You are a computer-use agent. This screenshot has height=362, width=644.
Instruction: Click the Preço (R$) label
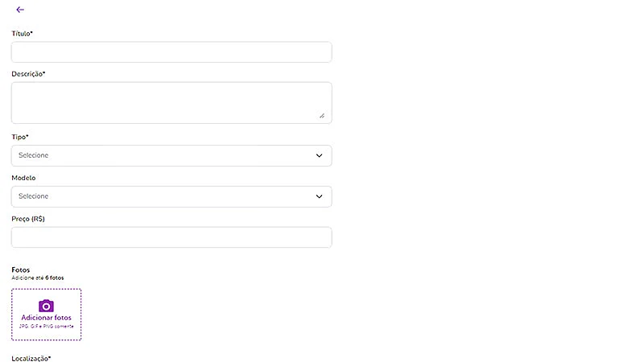[x=27, y=219]
